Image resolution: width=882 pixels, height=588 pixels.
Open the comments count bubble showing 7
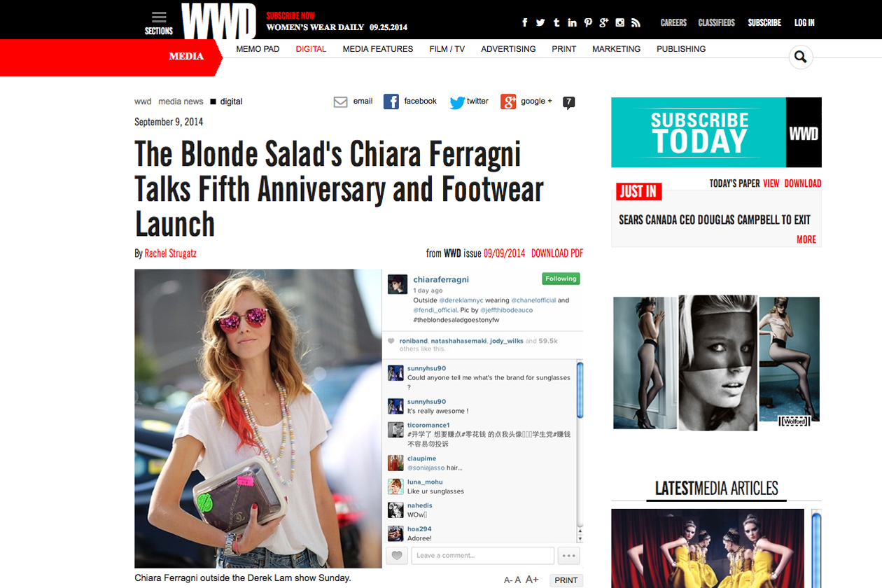[569, 103]
